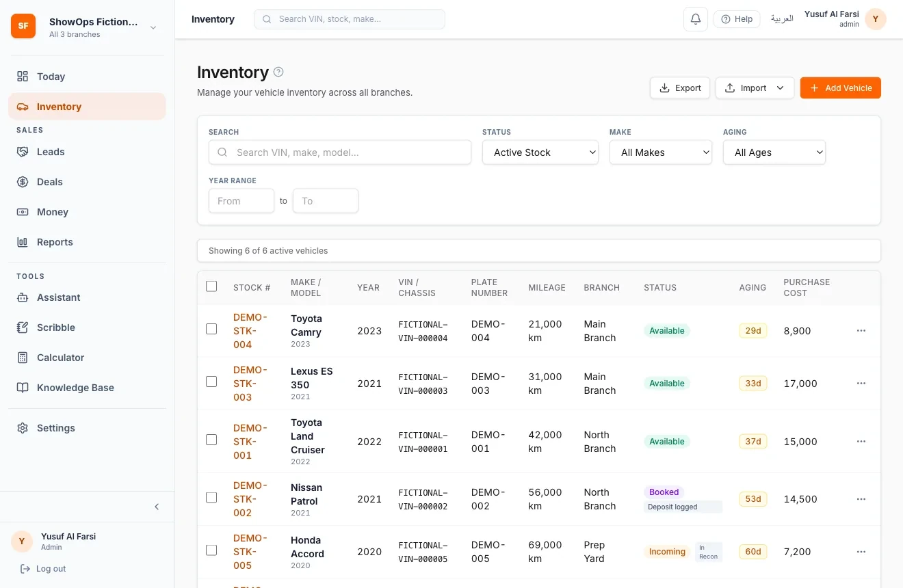903x588 pixels.
Task: Select the header select-all checkbox
Action: pos(211,286)
